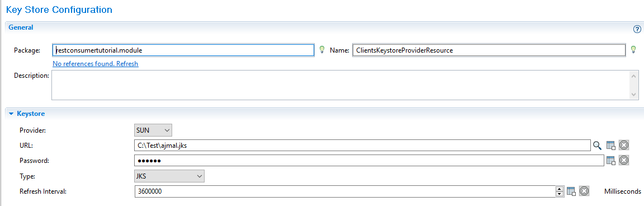
Task: Open the Provider dropdown showing SUN
Action: pyautogui.click(x=153, y=130)
